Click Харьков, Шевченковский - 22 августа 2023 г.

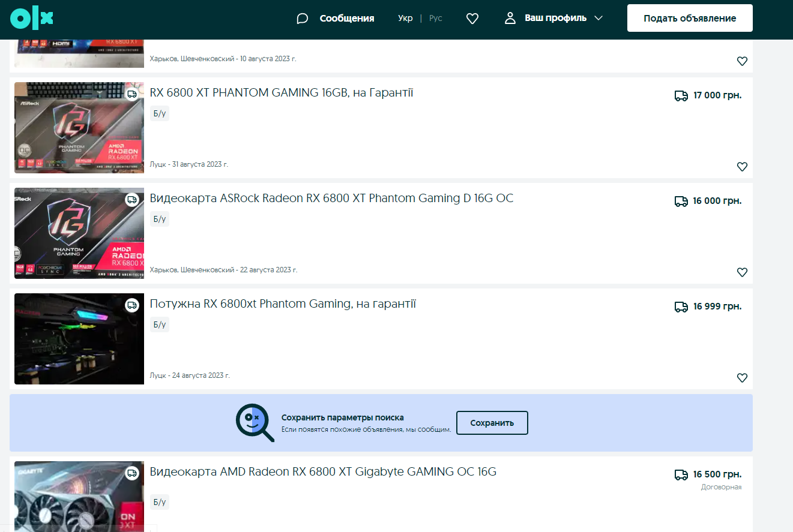click(223, 270)
